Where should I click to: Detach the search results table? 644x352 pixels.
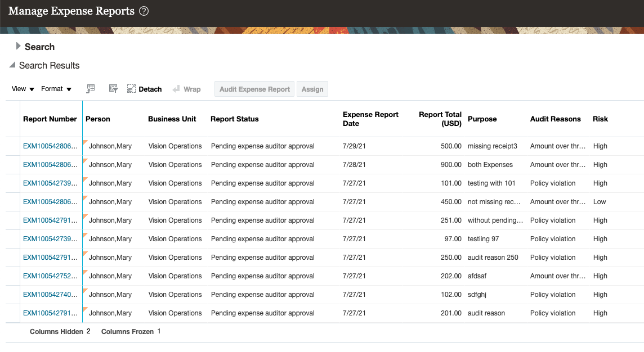145,89
